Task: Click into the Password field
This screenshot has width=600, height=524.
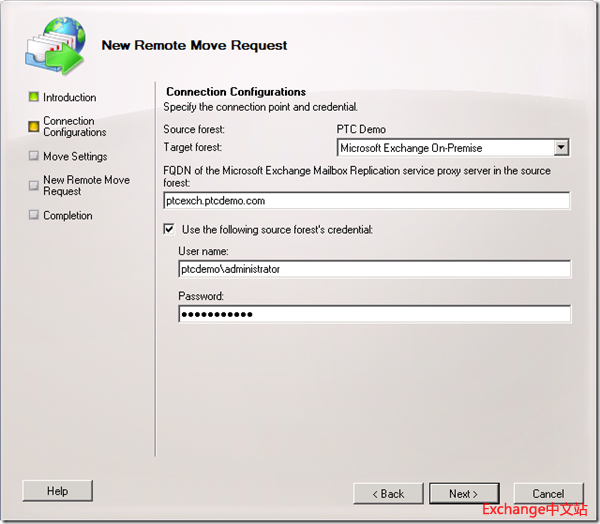Action: point(374,314)
